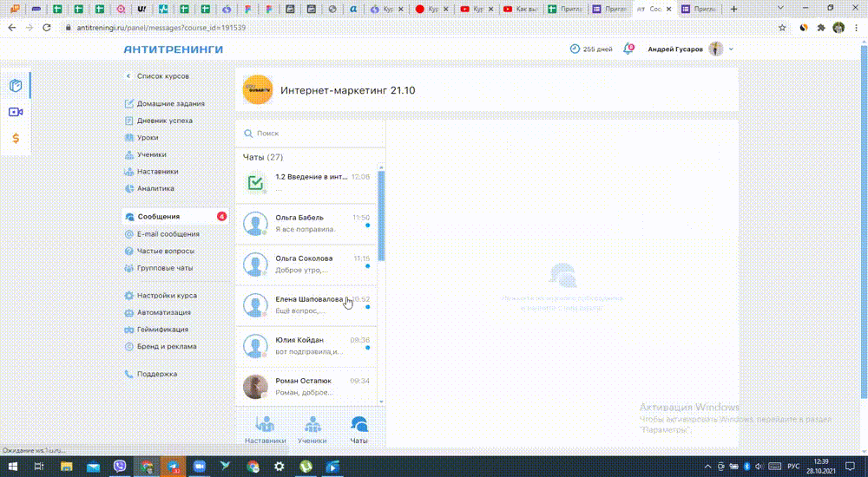Click the course logo next to Интернет-маркетинг

[x=257, y=89]
